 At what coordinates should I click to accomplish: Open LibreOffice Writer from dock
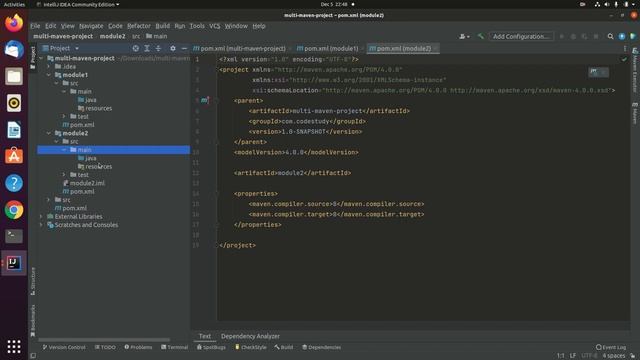14,130
